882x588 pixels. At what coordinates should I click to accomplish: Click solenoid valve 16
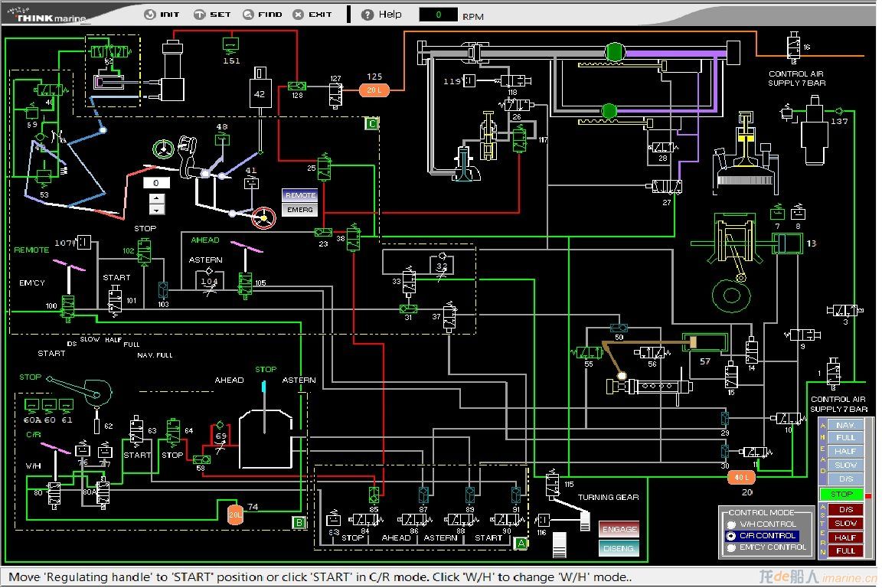click(x=794, y=46)
